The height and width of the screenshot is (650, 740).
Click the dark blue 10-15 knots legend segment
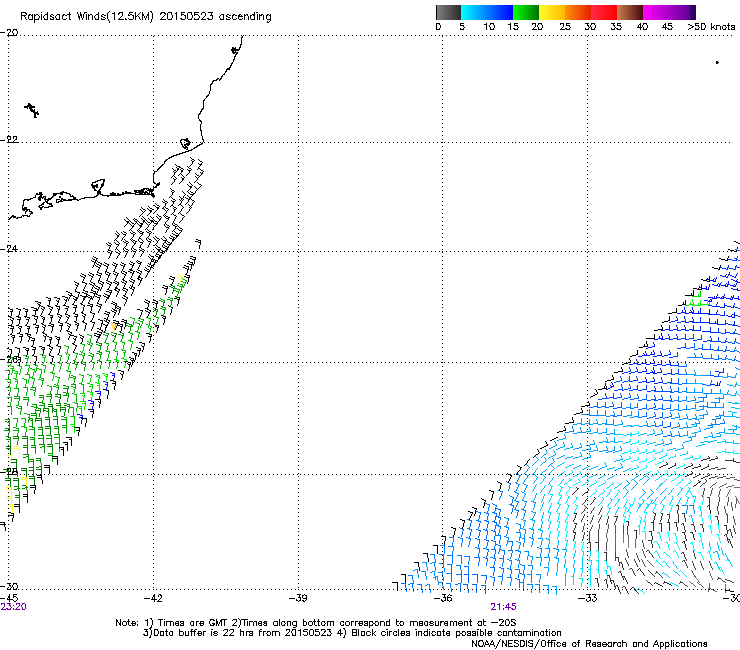click(x=500, y=12)
